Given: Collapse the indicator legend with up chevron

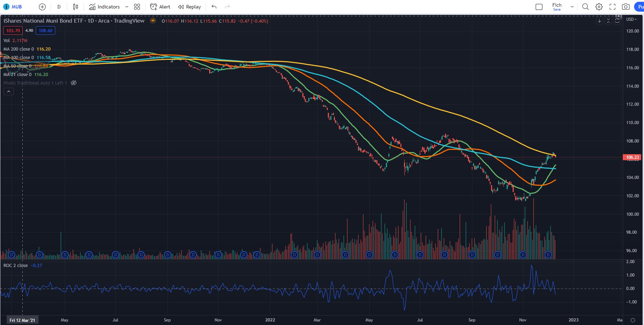Looking at the screenshot, I should tap(9, 92).
